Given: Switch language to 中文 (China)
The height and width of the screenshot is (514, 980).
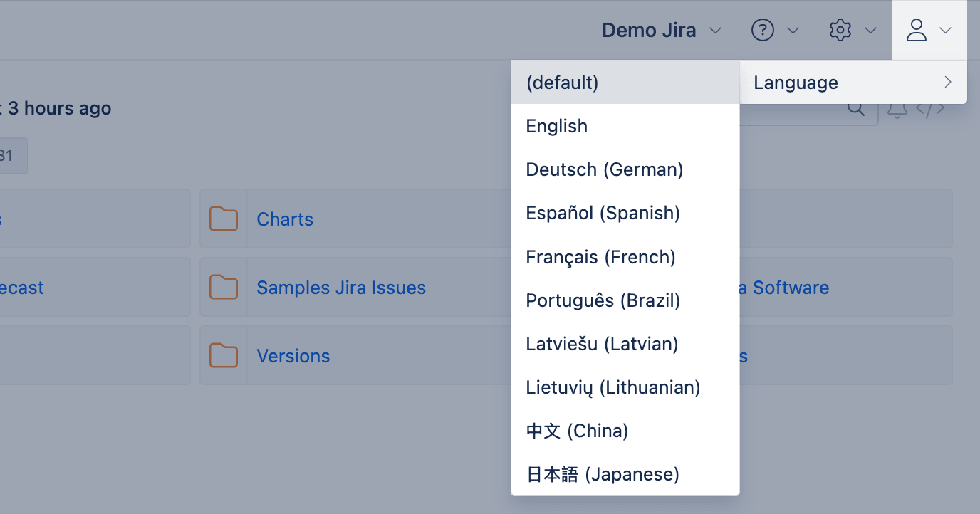Looking at the screenshot, I should coord(625,431).
